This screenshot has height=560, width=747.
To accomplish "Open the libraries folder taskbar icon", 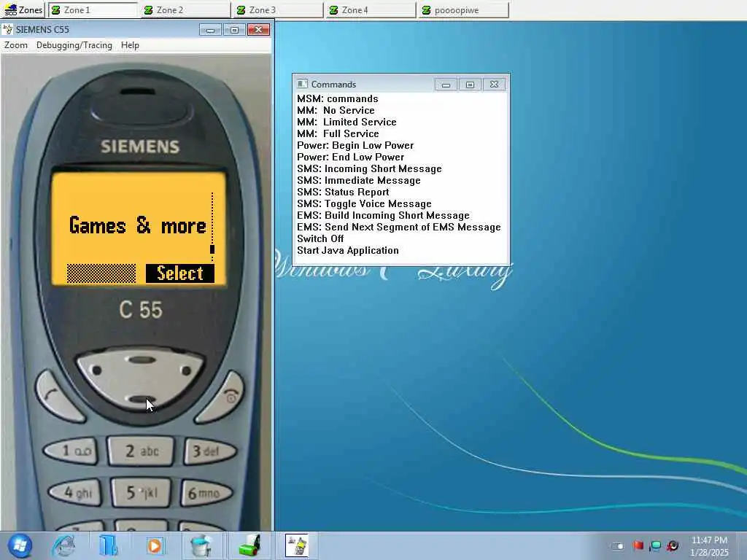I will point(109,545).
